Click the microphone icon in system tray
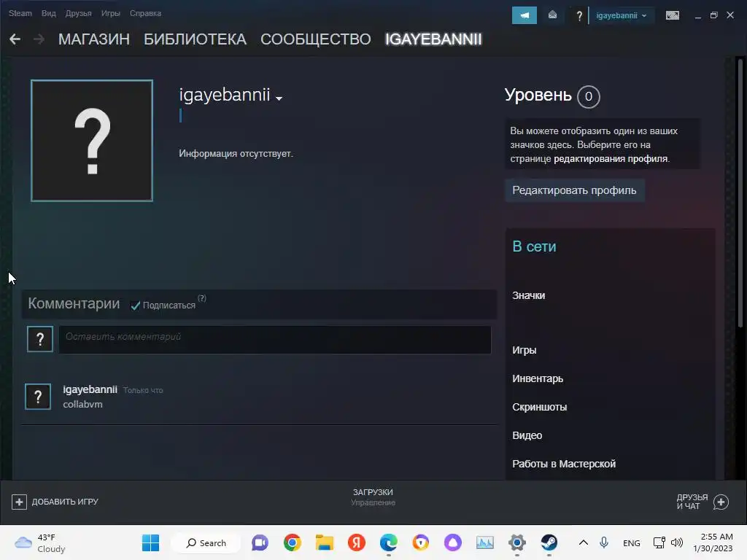Screen dimensions: 747x560 pyautogui.click(x=603, y=542)
